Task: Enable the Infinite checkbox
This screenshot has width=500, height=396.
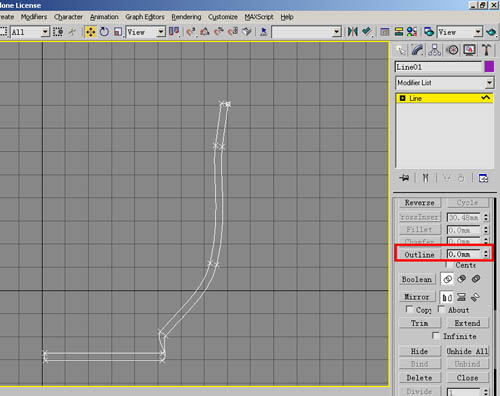Action: point(435,335)
